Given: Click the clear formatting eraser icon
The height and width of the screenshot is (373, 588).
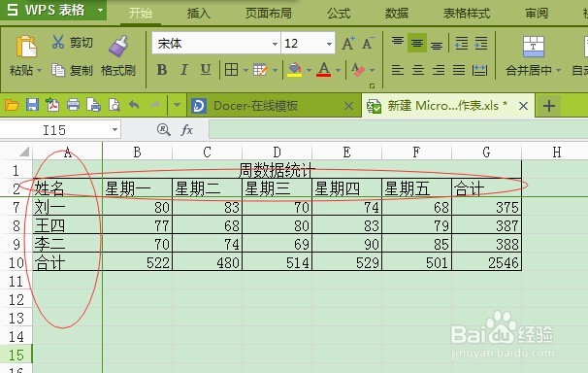Looking at the screenshot, I should click(x=358, y=70).
